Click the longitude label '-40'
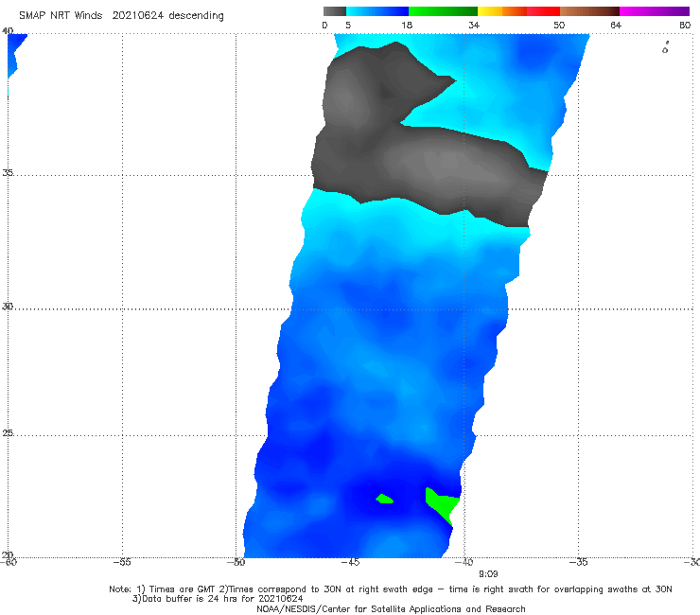The image size is (700, 615). click(464, 562)
